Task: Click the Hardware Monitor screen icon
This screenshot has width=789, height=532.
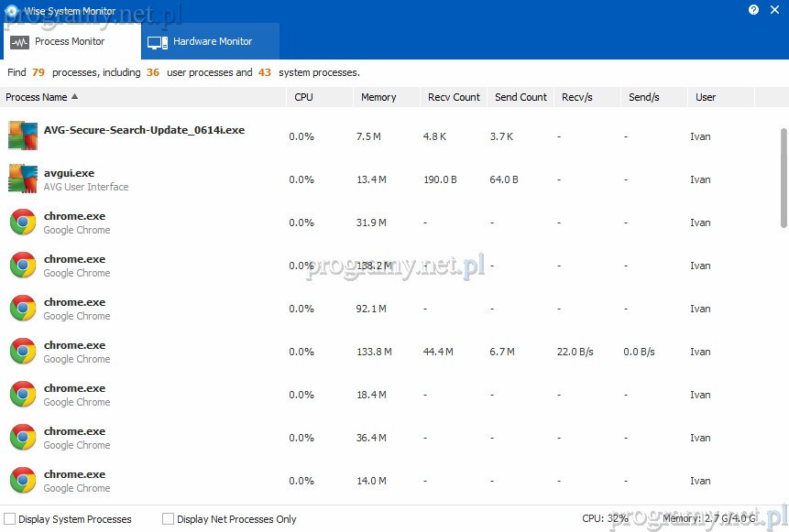Action: click(157, 42)
